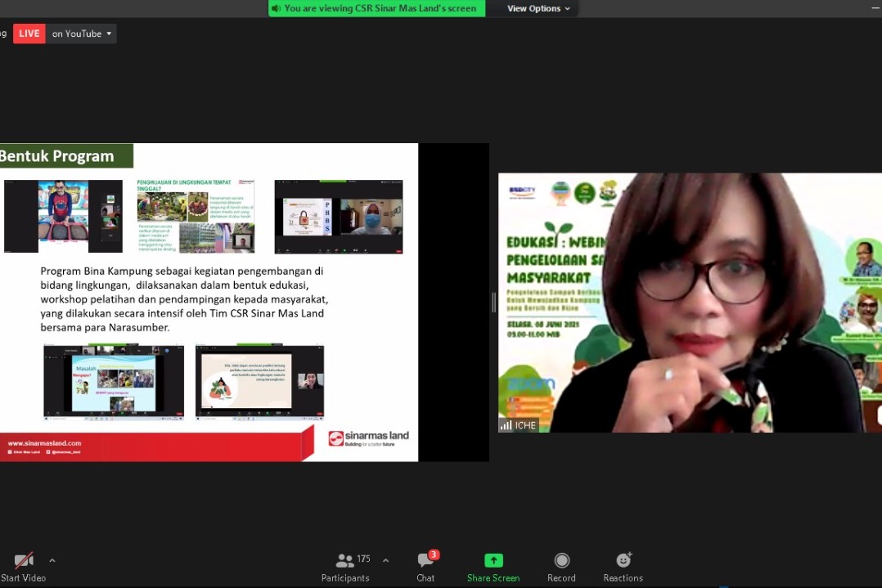Click the Sinarmas Land logo on the slide
The width and height of the screenshot is (882, 588).
[368, 435]
